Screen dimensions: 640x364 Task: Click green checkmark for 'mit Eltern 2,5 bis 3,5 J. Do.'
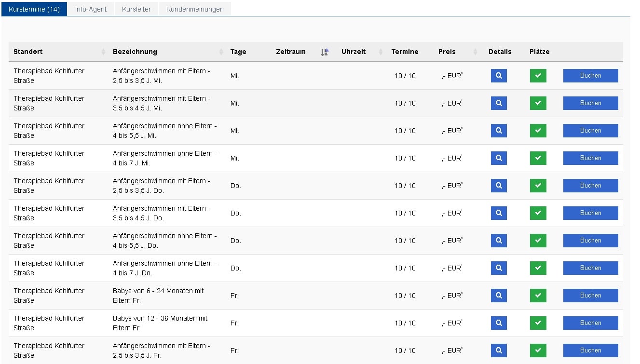[538, 186]
